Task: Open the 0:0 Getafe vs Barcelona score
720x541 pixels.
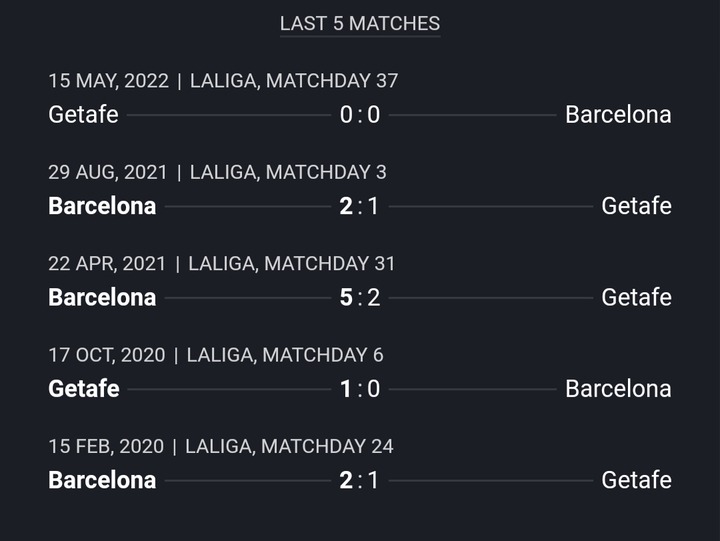Action: click(360, 114)
